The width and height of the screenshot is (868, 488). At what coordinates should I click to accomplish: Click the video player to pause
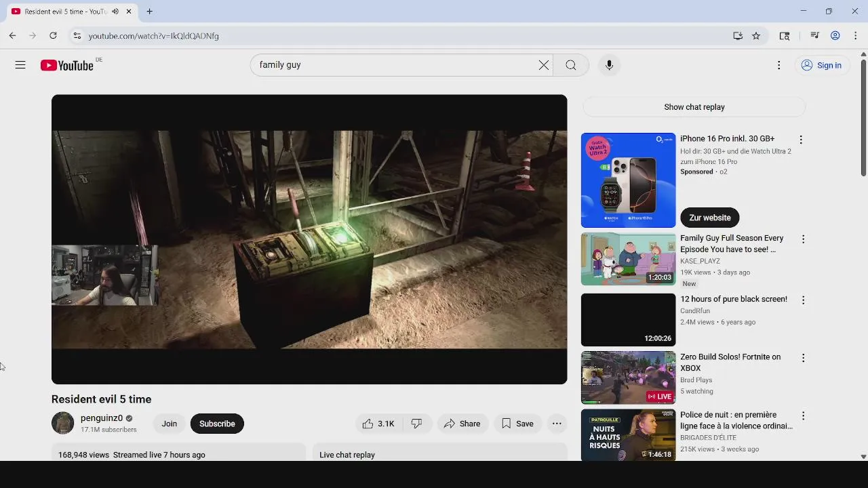(309, 239)
